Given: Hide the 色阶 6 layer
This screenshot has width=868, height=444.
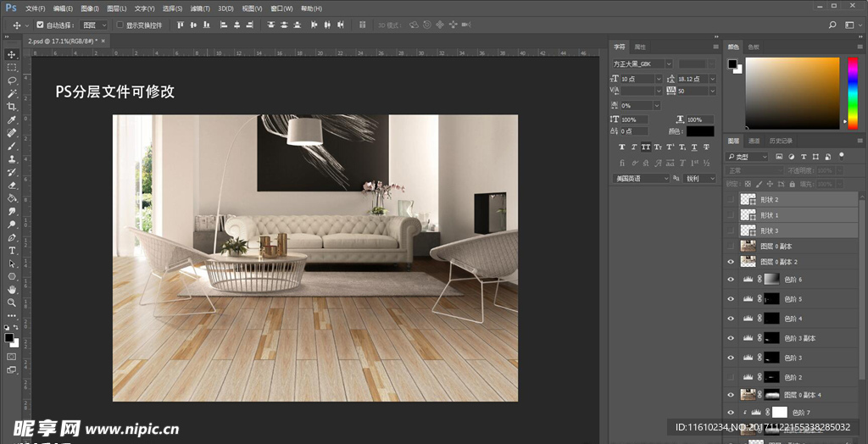Looking at the screenshot, I should pos(731,279).
